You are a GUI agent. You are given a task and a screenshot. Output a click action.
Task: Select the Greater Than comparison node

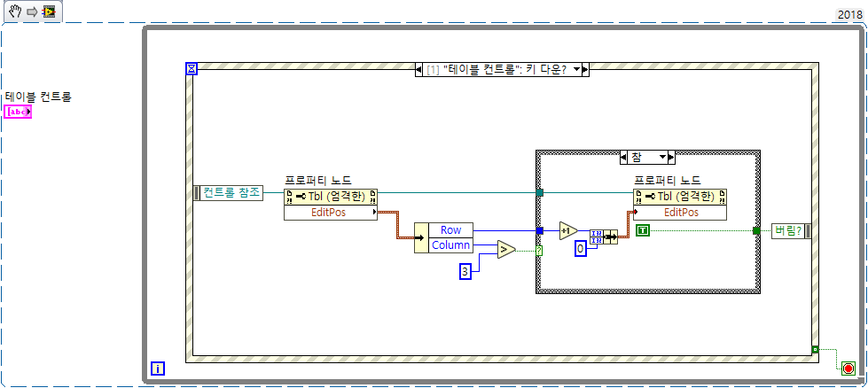coord(506,250)
